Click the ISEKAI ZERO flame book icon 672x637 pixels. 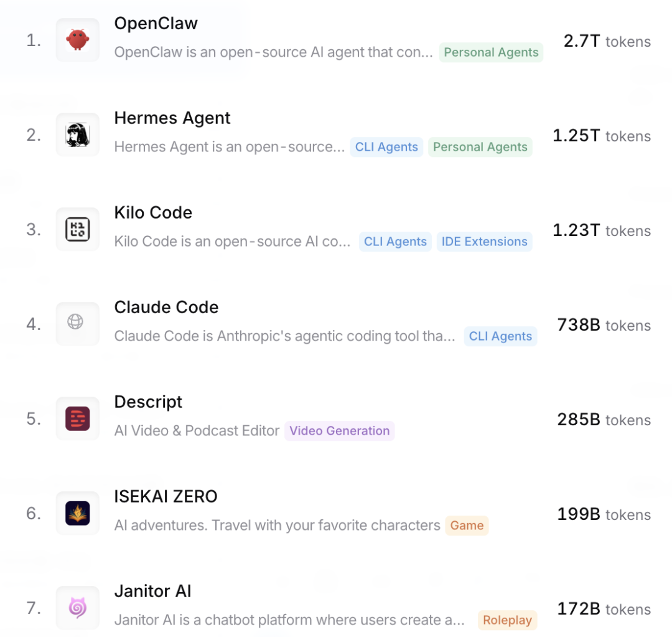[x=78, y=513]
